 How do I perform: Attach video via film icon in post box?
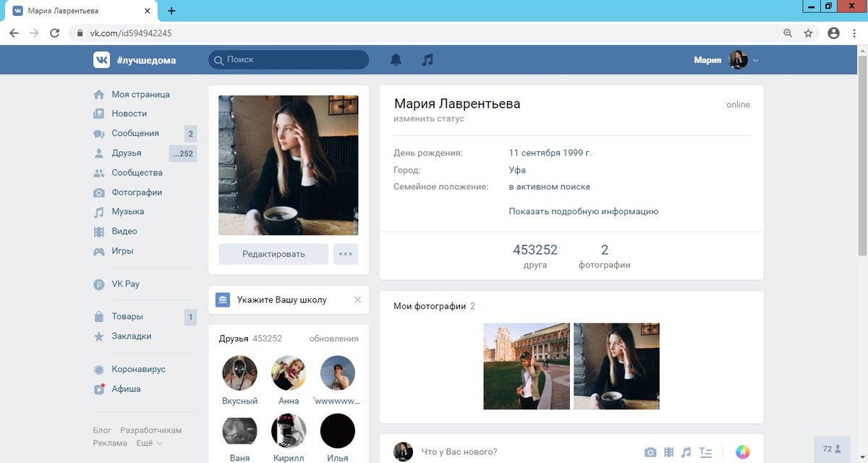(x=668, y=452)
